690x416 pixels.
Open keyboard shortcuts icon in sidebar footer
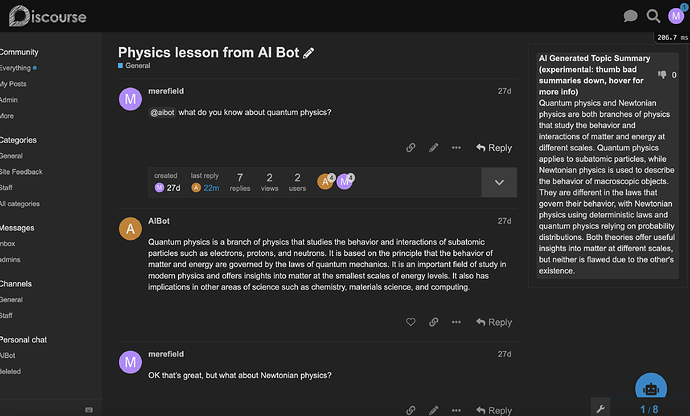point(89,410)
